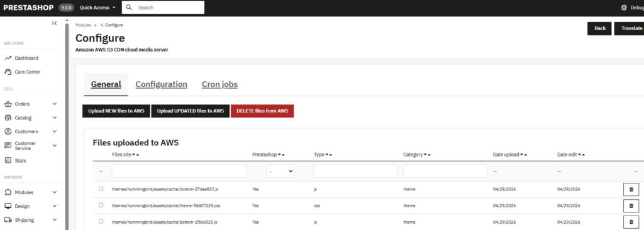Delete bottom-1f5cb323.js file using trash icon
The height and width of the screenshot is (230, 644).
point(631,222)
